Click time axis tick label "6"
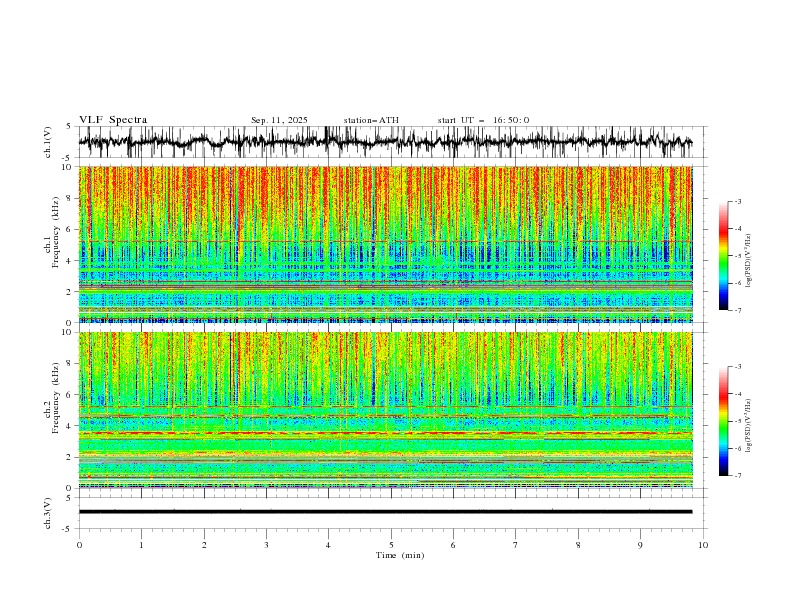This screenshot has width=792, height=612. (x=453, y=545)
